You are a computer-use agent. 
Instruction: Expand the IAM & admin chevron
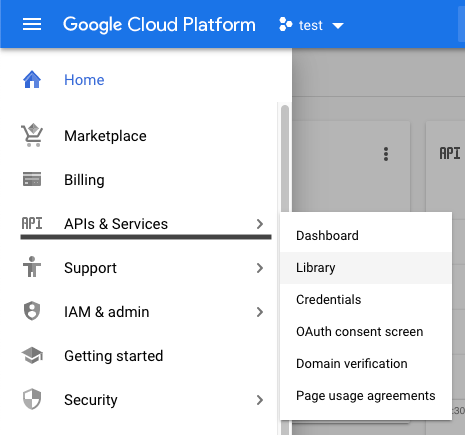pos(260,312)
